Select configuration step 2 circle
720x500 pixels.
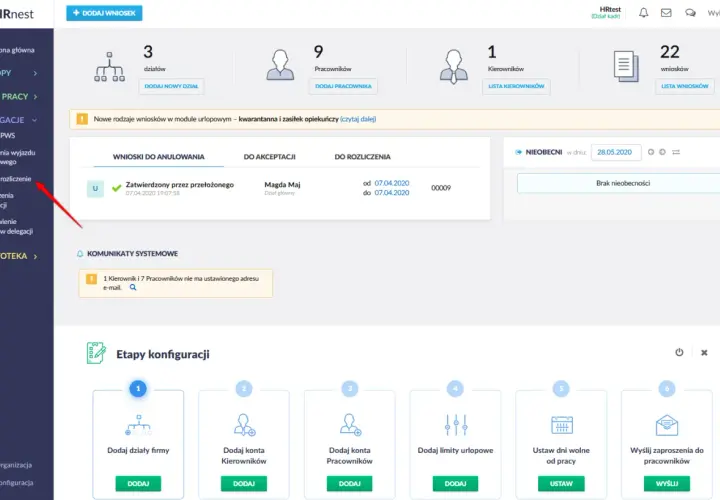pyautogui.click(x=244, y=388)
